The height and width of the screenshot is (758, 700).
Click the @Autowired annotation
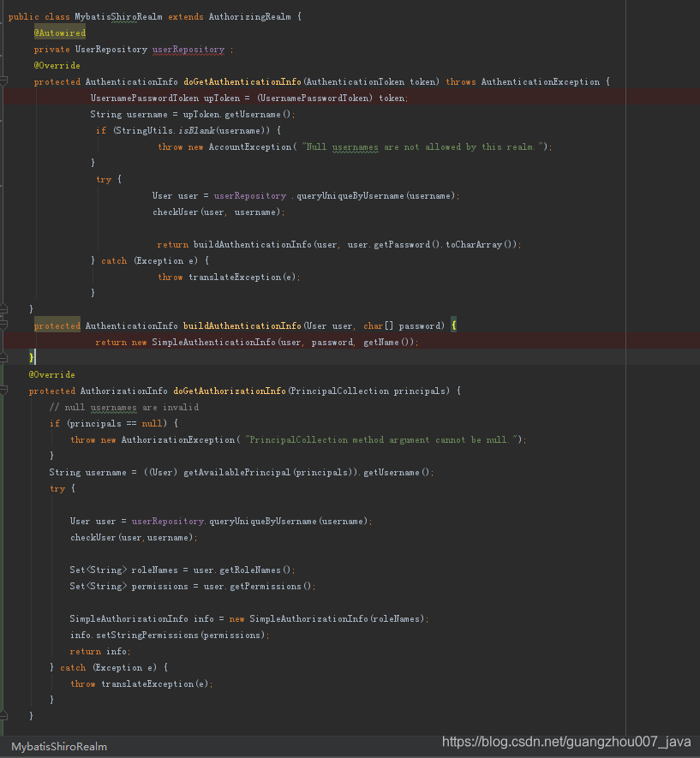pos(60,33)
